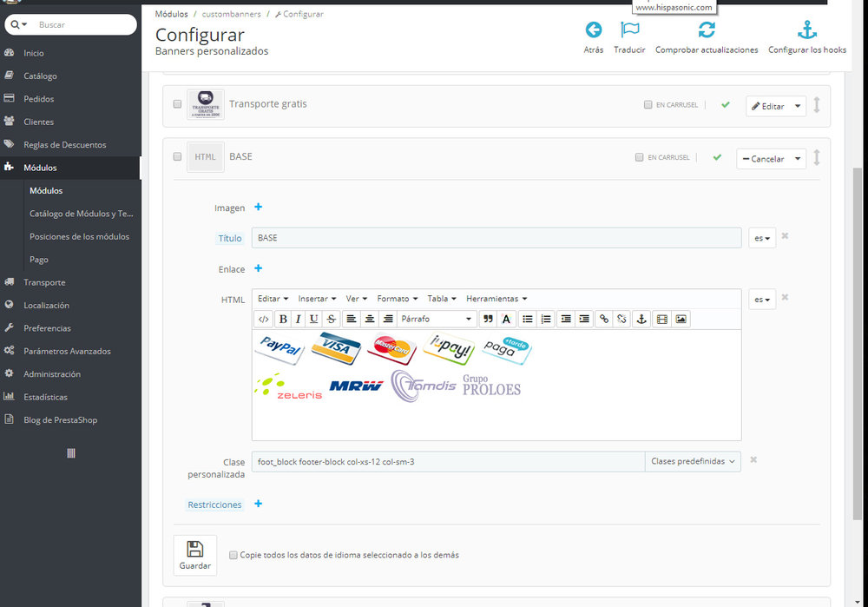Image resolution: width=868 pixels, height=607 pixels.
Task: Open the Editar menu in editor
Action: tap(273, 299)
